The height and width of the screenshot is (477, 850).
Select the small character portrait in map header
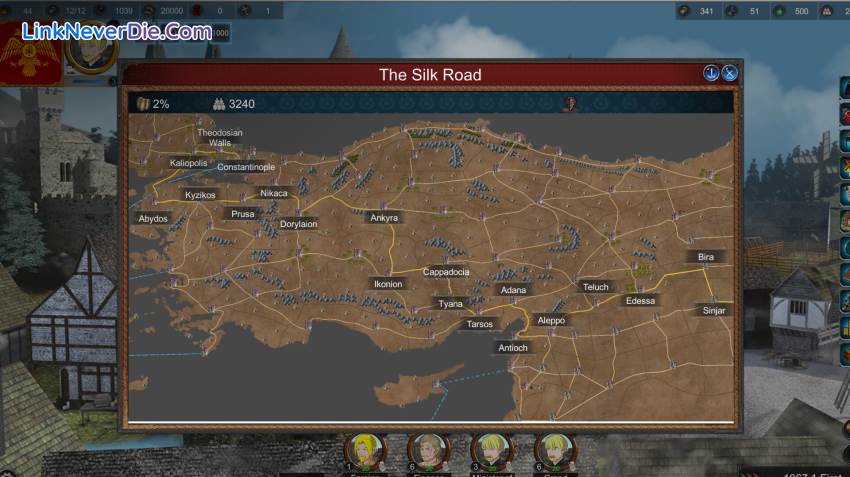[x=570, y=103]
